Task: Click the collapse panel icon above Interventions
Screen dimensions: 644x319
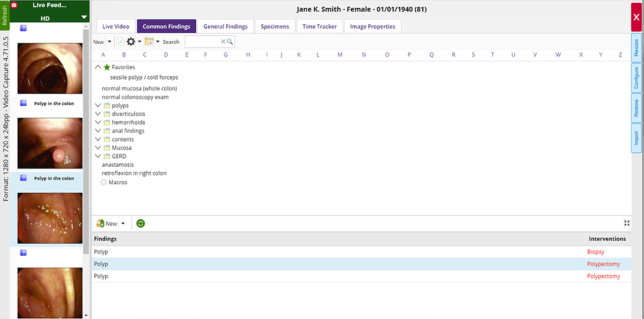Action: click(x=627, y=223)
